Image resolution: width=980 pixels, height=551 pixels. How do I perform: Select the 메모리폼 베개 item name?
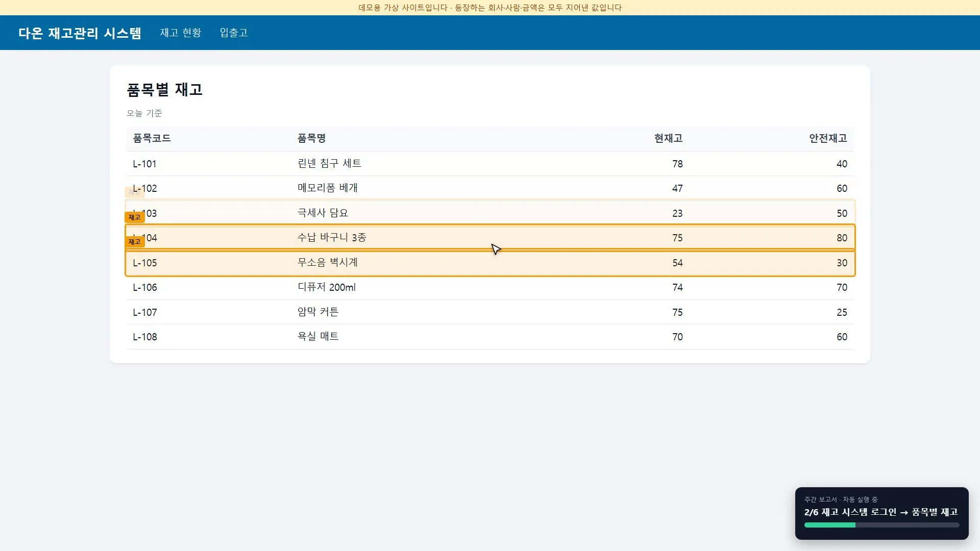328,188
